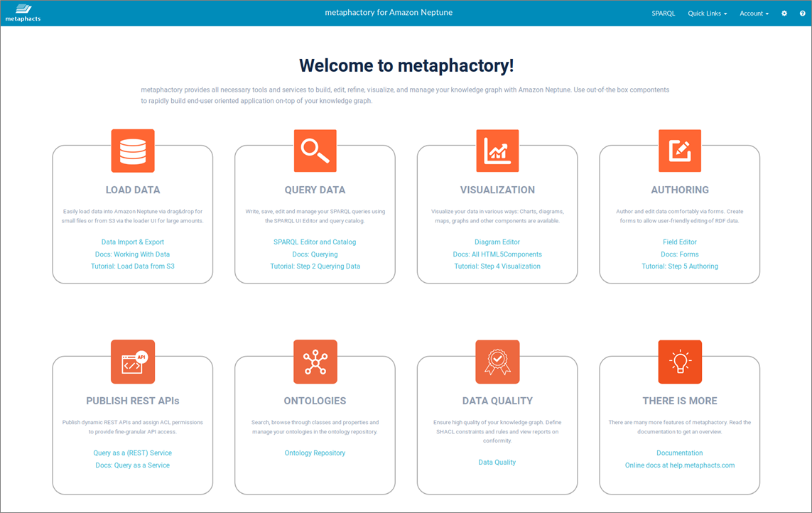Open Query as a (REST) Service link
Image resolution: width=812 pixels, height=513 pixels.
click(133, 453)
